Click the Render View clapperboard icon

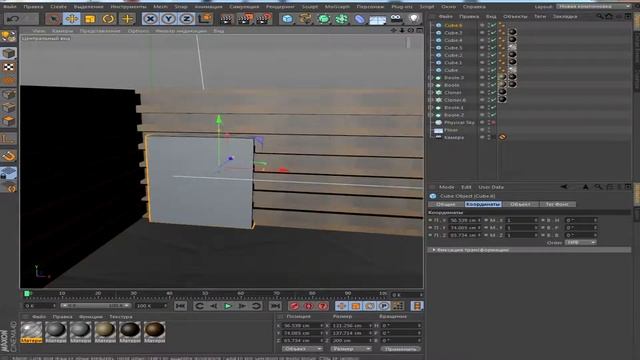tap(226, 19)
